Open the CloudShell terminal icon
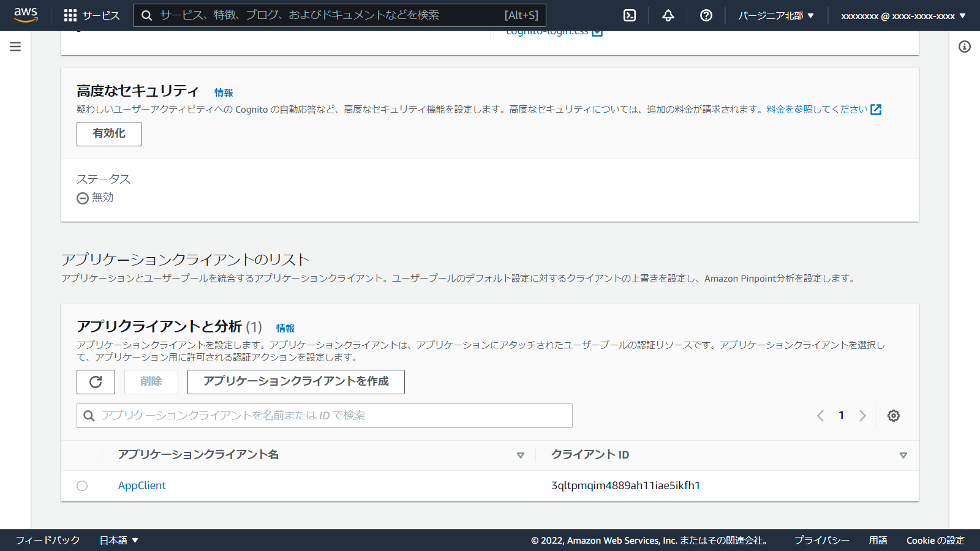The image size is (980, 551). (x=630, y=15)
